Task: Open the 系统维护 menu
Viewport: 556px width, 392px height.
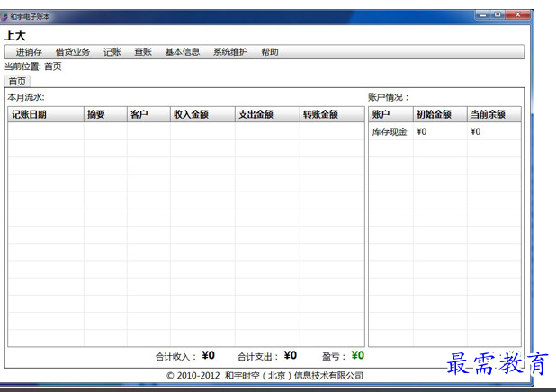Action: (x=230, y=52)
